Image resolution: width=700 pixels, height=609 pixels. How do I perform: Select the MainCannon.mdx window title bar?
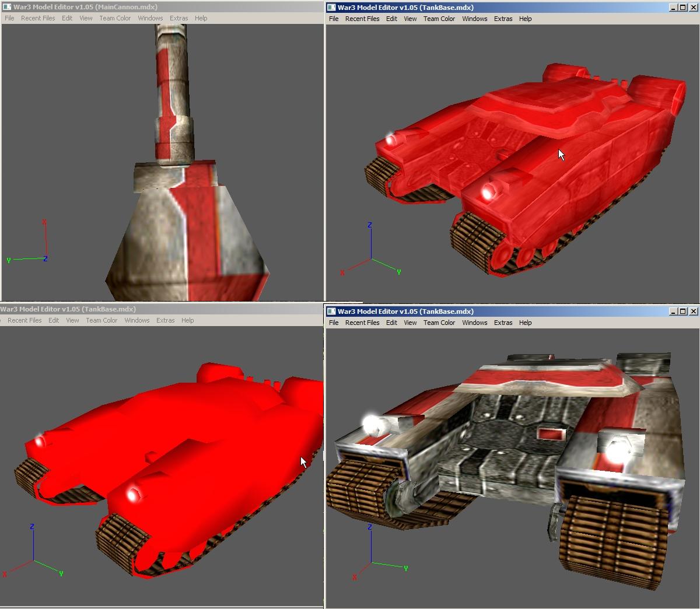point(162,7)
